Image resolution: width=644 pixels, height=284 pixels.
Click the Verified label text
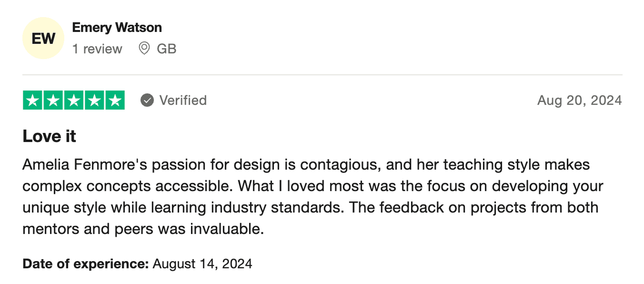(x=183, y=100)
